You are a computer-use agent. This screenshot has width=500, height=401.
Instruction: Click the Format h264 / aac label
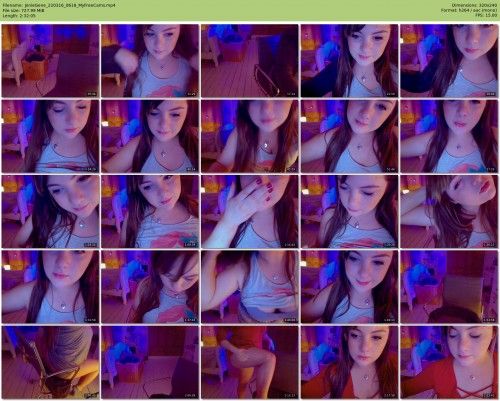469,10
